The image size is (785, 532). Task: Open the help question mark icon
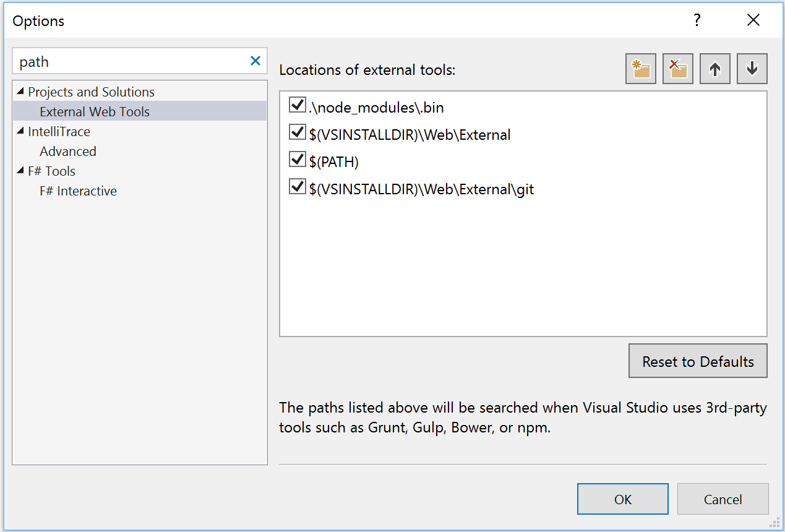[697, 20]
